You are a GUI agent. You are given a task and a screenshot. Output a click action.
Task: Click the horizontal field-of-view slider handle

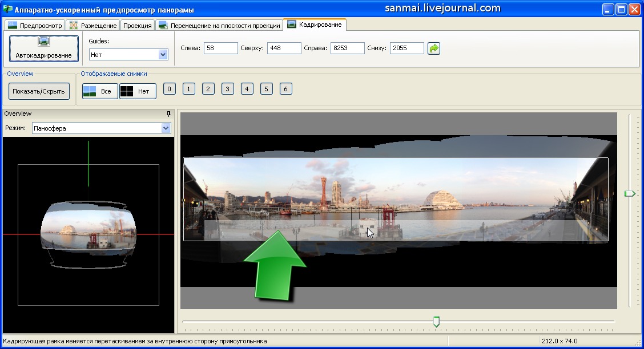436,322
